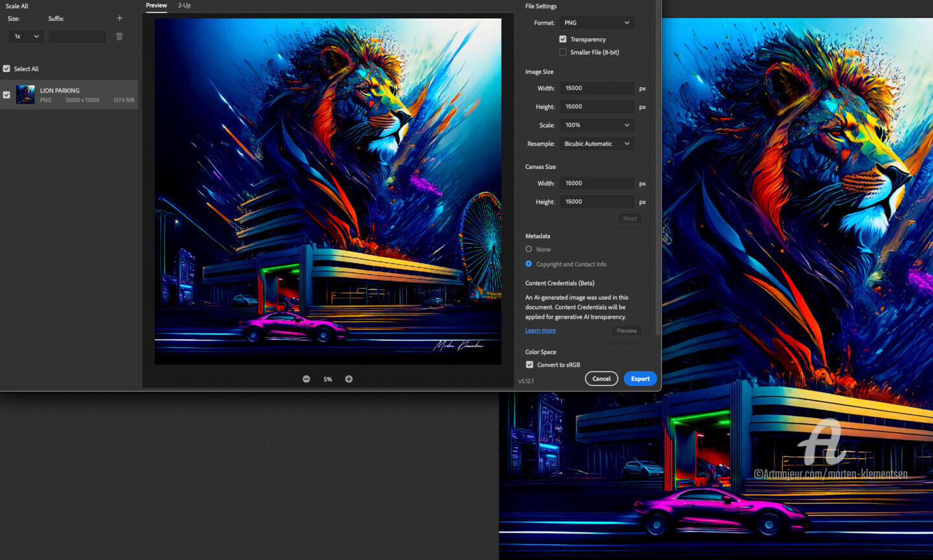Disable the Transparency checkbox

pyautogui.click(x=562, y=39)
